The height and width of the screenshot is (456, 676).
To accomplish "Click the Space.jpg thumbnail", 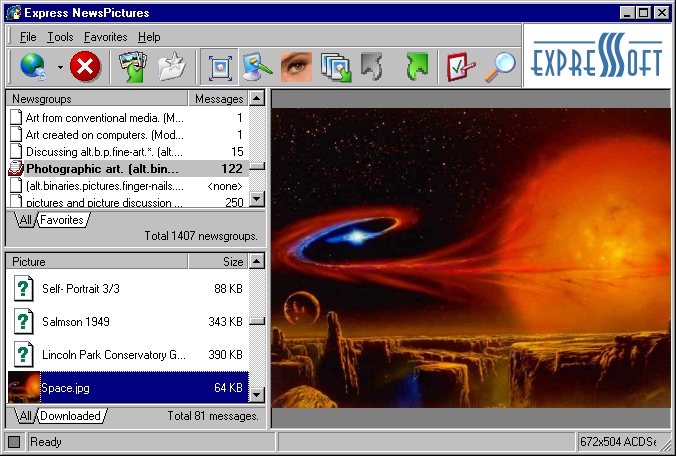I will [24, 387].
